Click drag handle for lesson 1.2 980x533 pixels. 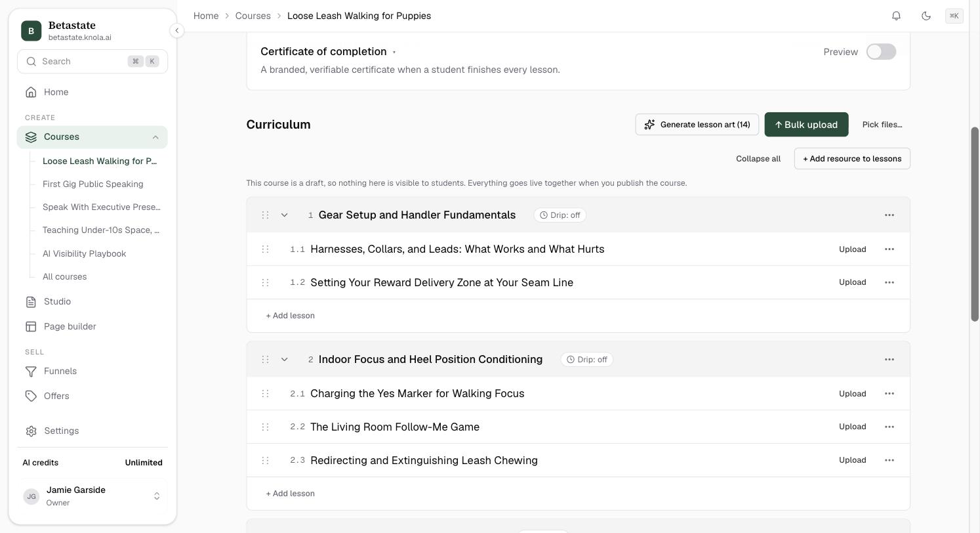click(x=265, y=282)
